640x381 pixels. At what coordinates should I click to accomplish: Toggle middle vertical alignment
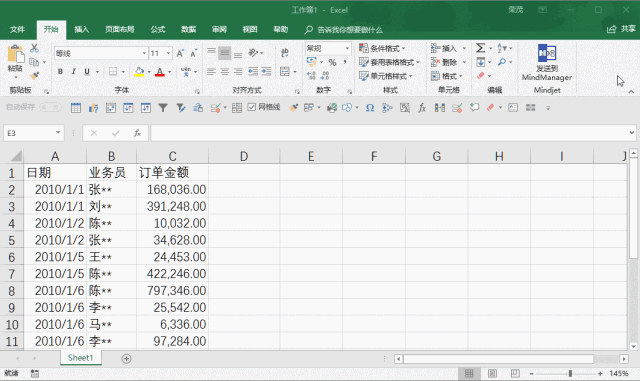[224, 53]
